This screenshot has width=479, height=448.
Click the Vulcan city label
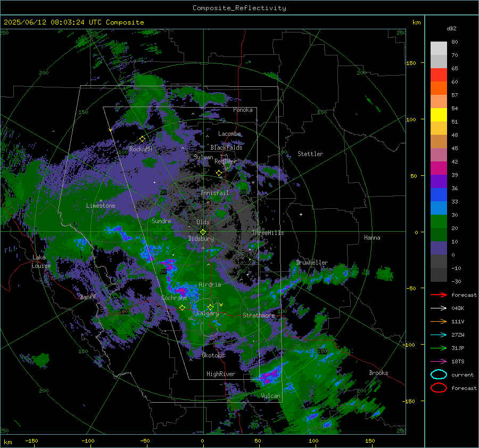[x=271, y=396]
